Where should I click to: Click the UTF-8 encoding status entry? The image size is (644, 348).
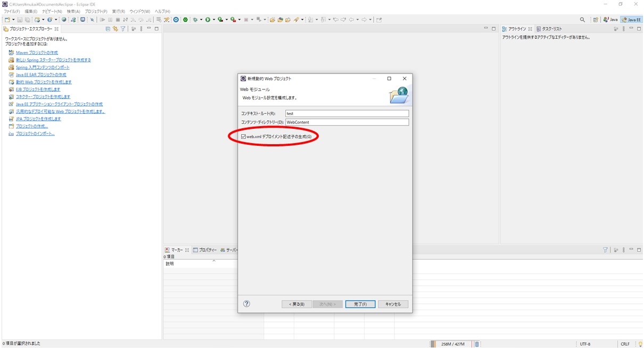click(585, 344)
